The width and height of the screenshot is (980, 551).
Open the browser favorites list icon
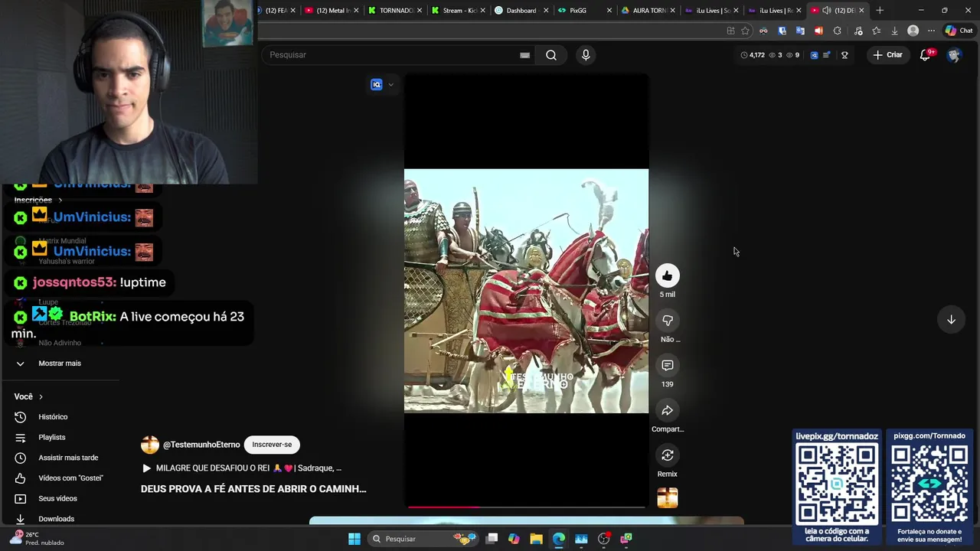pyautogui.click(x=877, y=31)
